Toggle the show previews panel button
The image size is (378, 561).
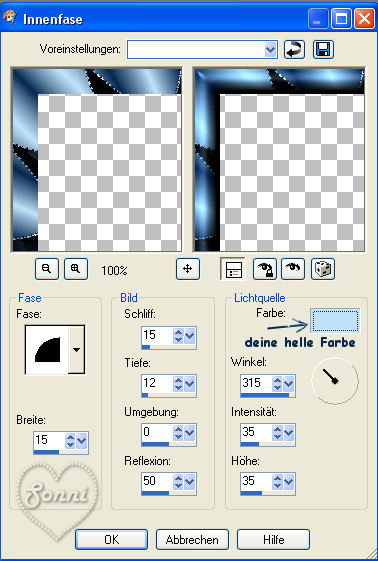pyautogui.click(x=233, y=269)
